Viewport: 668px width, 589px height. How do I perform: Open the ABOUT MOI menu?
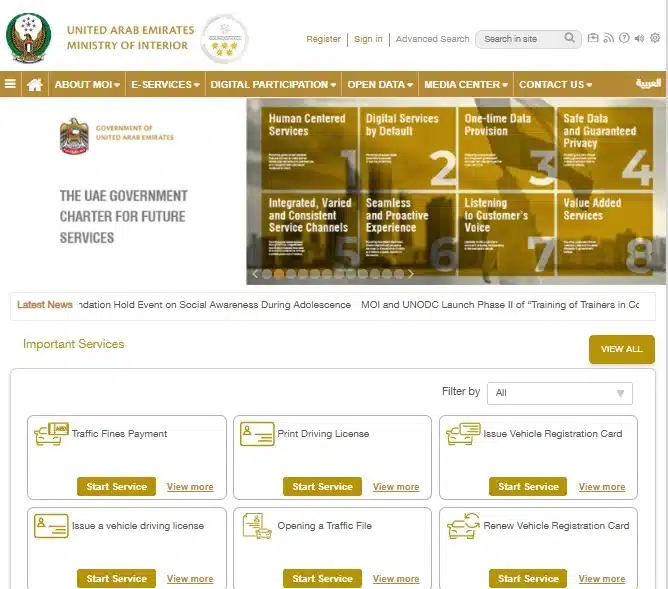click(x=87, y=85)
